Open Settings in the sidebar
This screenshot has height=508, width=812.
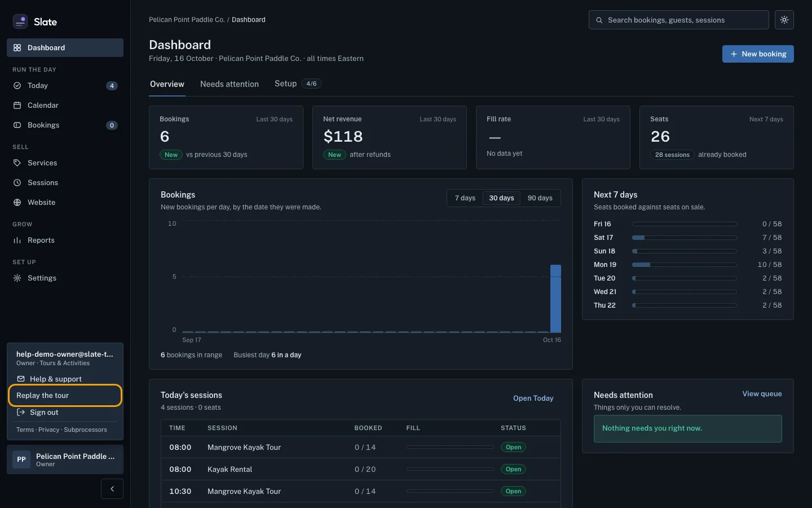65,278
